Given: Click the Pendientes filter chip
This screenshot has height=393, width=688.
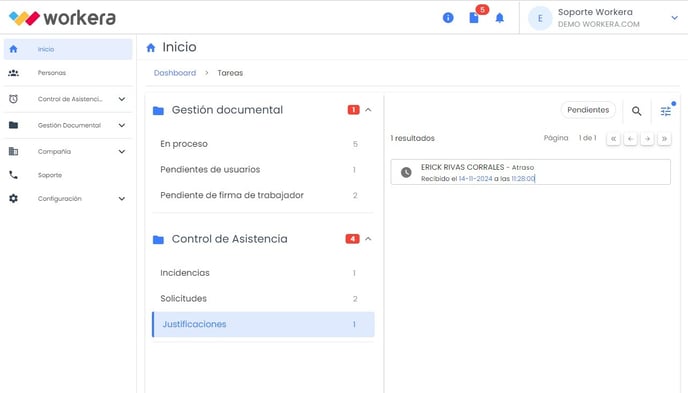Looking at the screenshot, I should click(x=588, y=110).
